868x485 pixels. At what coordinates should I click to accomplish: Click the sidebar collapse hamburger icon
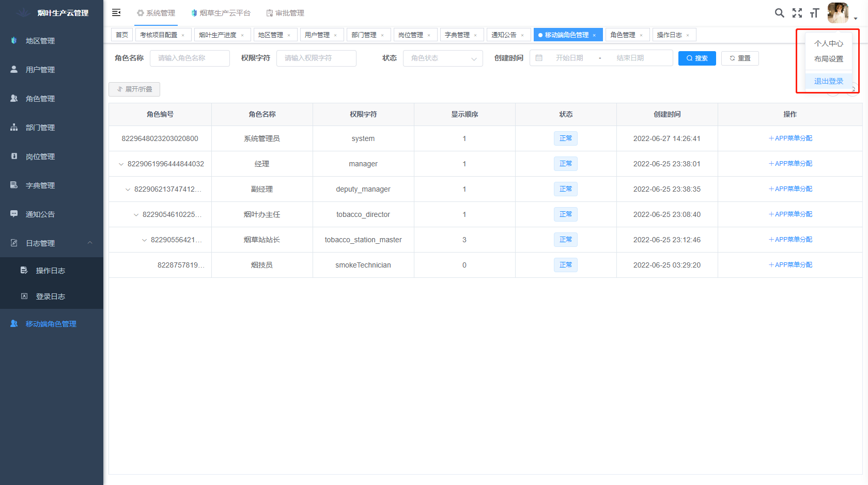click(x=116, y=12)
